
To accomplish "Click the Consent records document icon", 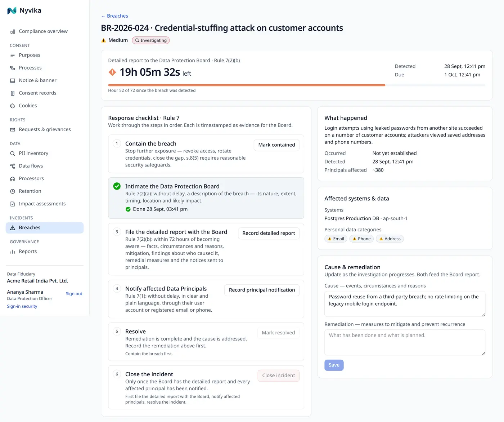I will click(13, 93).
